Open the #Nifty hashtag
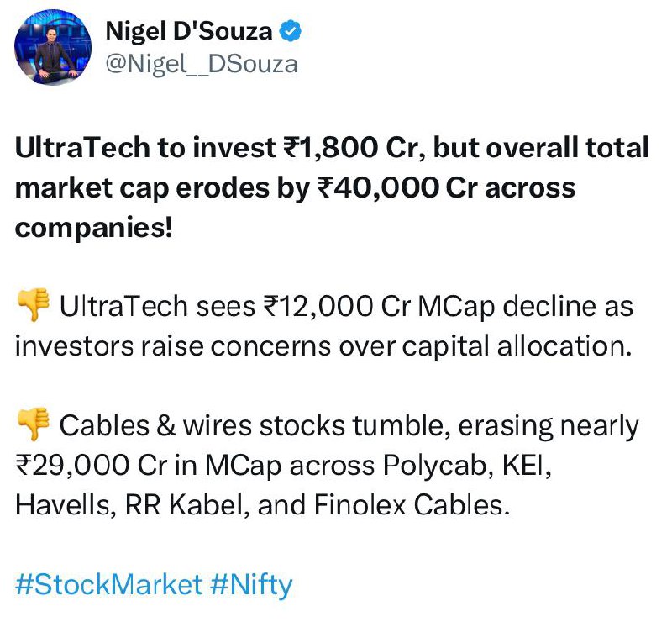The image size is (672, 622). coord(251,585)
